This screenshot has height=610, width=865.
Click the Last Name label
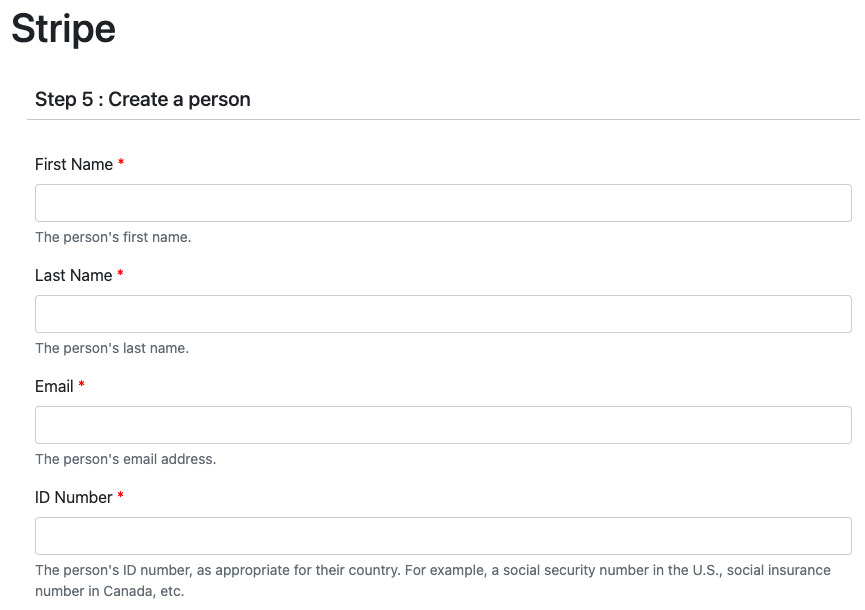pyautogui.click(x=73, y=276)
